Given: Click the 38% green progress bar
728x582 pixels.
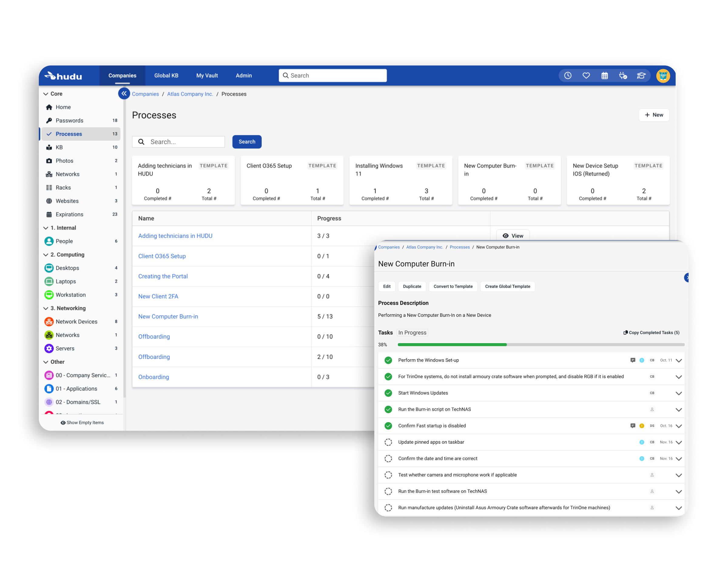Looking at the screenshot, I should [x=453, y=344].
